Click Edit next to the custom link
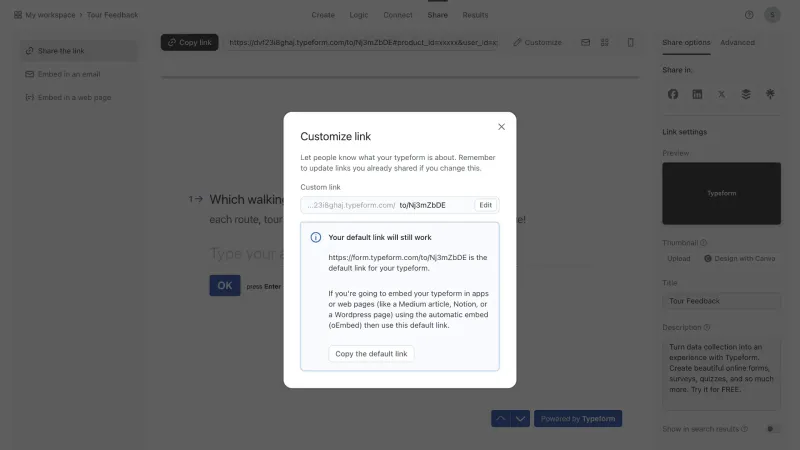This screenshot has width=800, height=450. [486, 205]
